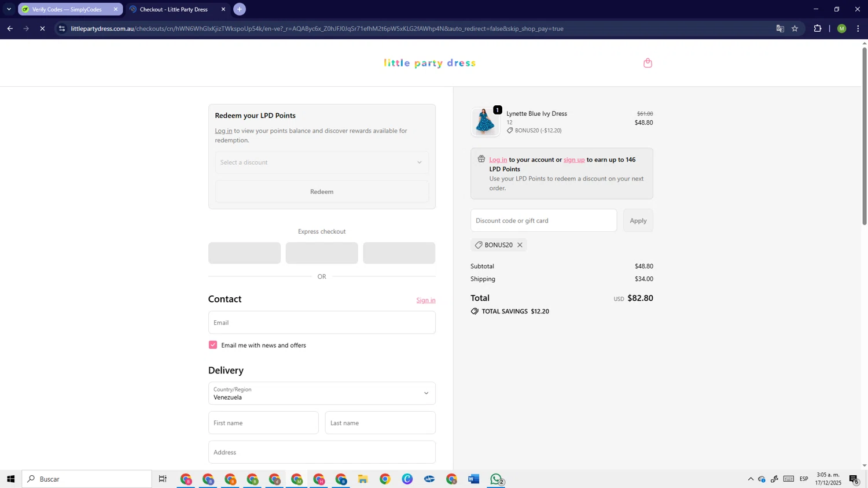Focus the Discount code or gift card field
The width and height of the screenshot is (868, 488).
(x=543, y=220)
